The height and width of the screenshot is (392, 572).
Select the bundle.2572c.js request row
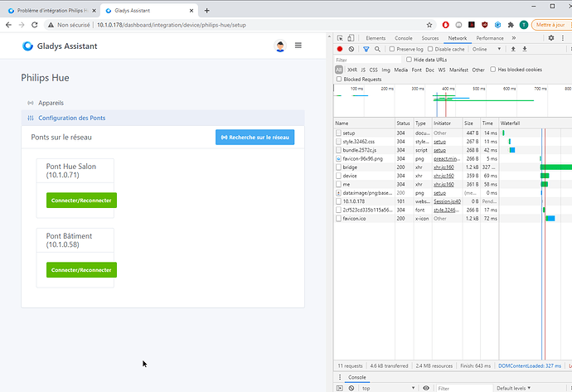click(453, 150)
